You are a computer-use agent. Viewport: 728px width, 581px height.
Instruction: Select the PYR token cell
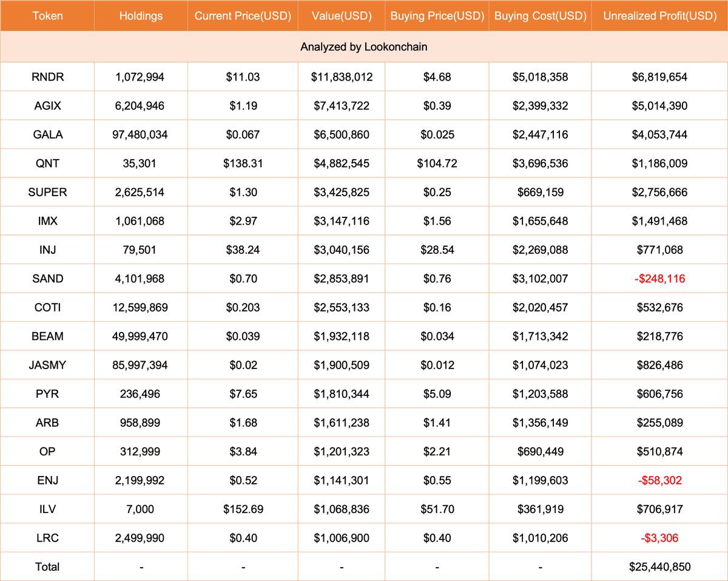coord(47,394)
